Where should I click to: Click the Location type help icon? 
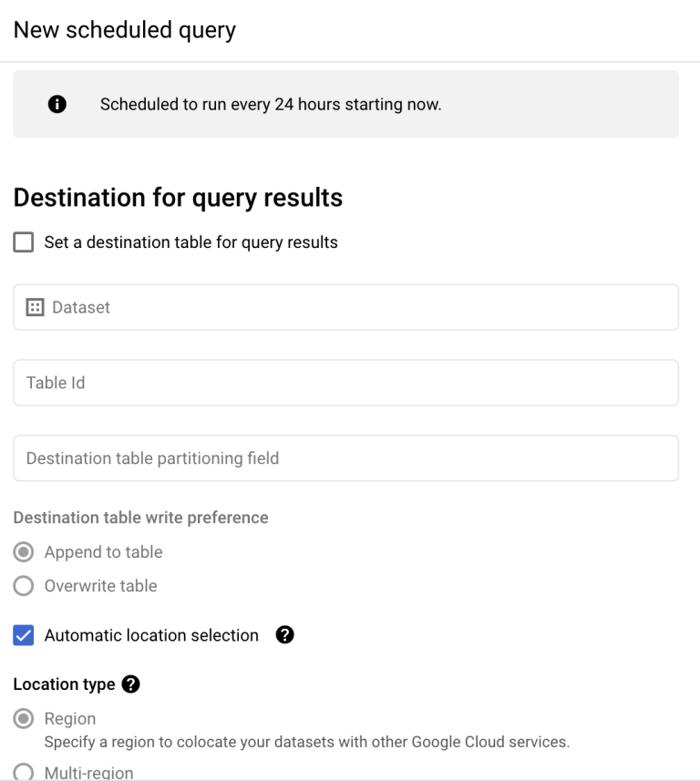130,684
